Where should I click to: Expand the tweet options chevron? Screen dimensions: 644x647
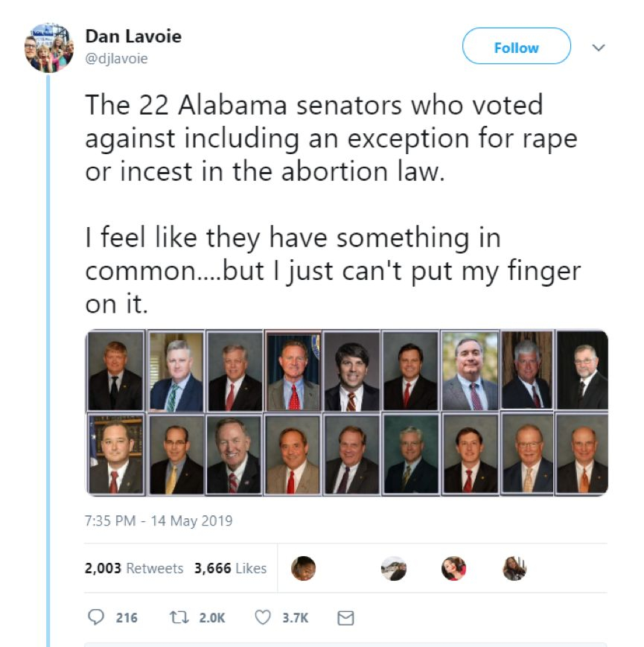click(x=597, y=48)
